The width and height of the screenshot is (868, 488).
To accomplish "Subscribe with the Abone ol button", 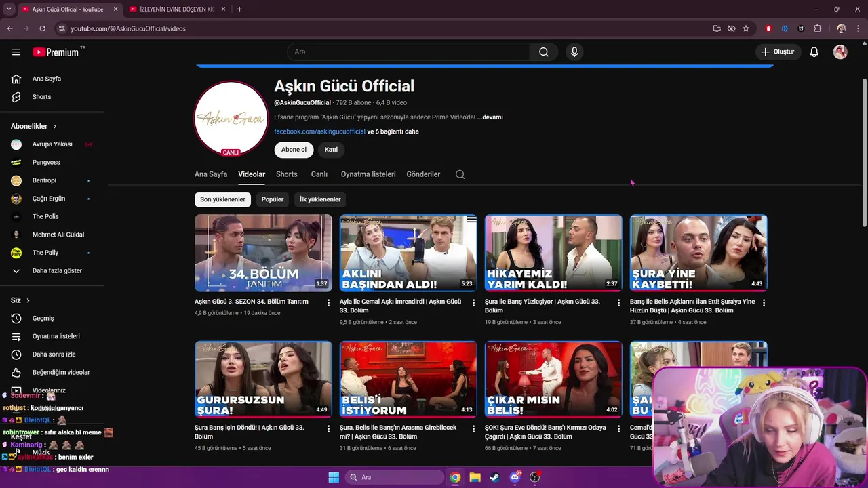I will pyautogui.click(x=294, y=150).
